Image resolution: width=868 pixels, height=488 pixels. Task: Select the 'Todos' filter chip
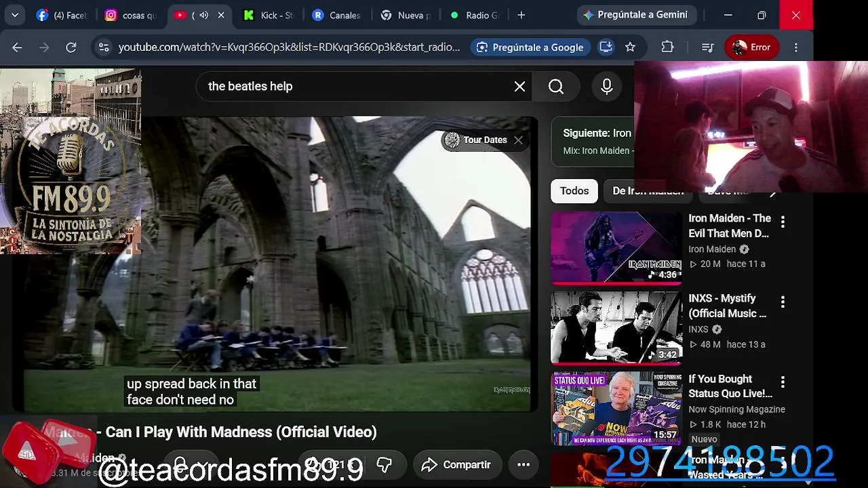pyautogui.click(x=574, y=191)
